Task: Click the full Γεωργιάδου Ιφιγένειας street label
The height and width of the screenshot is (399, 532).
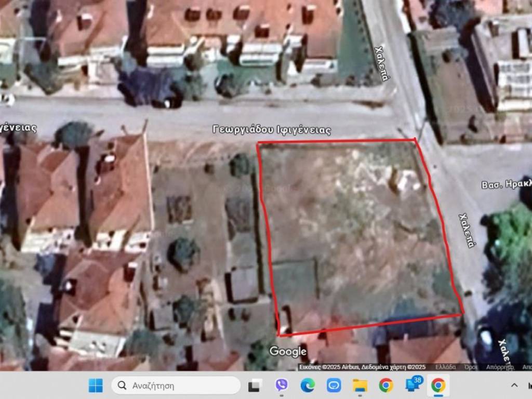Action: (x=272, y=130)
